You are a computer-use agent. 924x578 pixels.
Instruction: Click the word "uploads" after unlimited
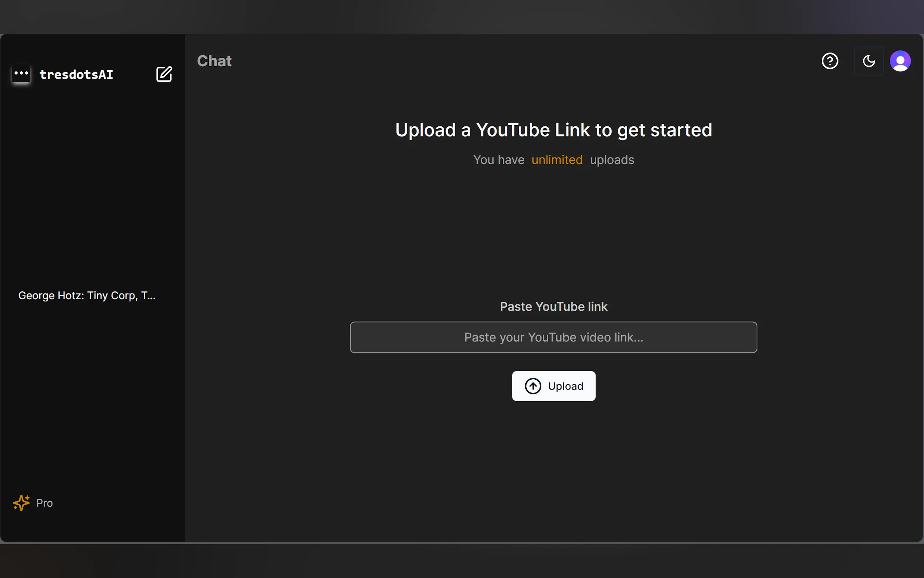pos(612,160)
